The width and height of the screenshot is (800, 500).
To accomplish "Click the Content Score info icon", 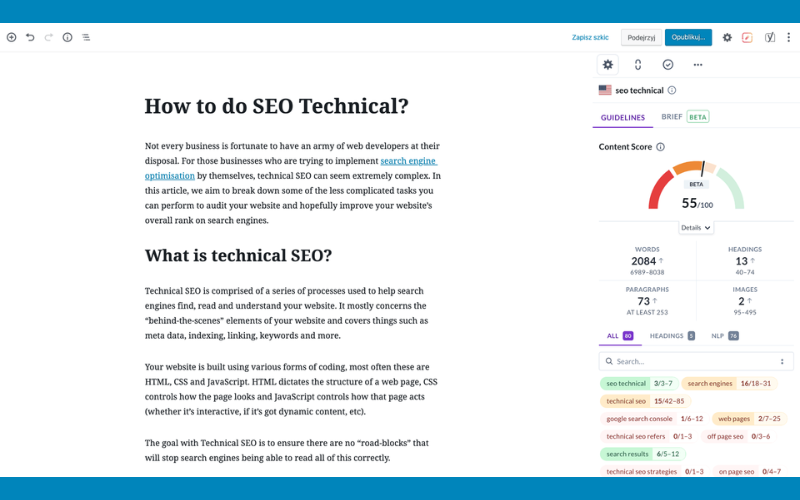I will click(660, 147).
